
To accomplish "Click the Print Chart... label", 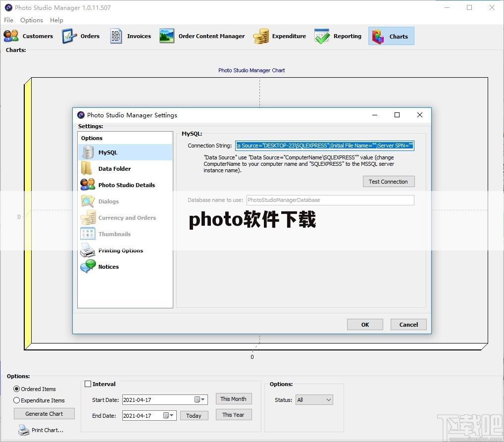I will 47,430.
